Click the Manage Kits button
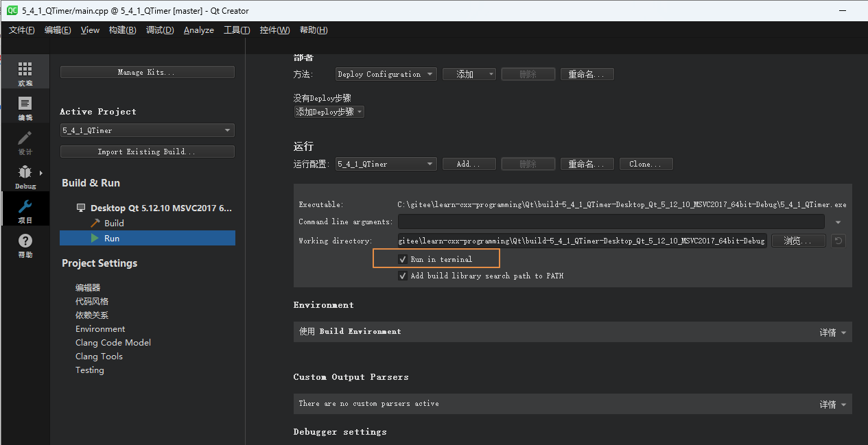This screenshot has width=868, height=445. click(x=147, y=71)
